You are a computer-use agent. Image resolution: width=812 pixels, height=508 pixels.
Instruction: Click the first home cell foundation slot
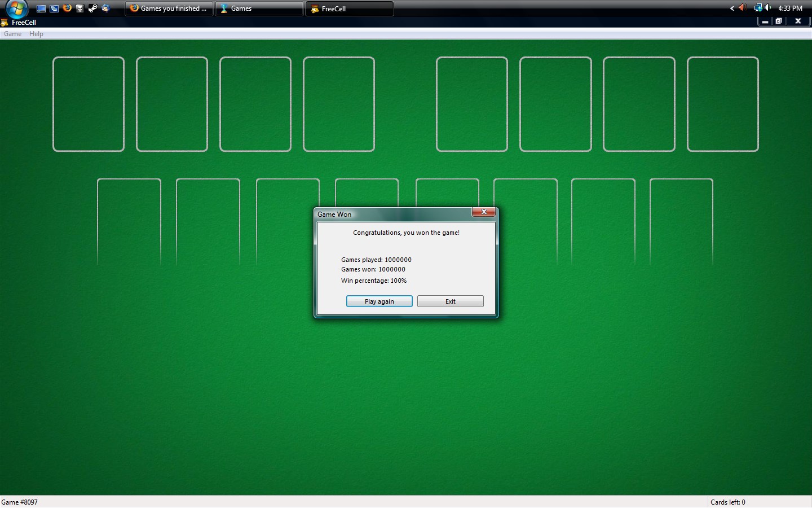[472, 104]
